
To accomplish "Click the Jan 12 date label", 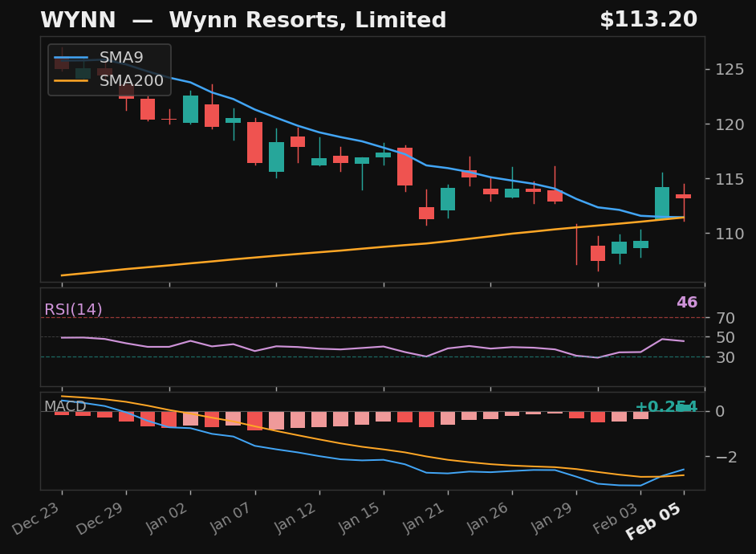I will click(295, 519).
